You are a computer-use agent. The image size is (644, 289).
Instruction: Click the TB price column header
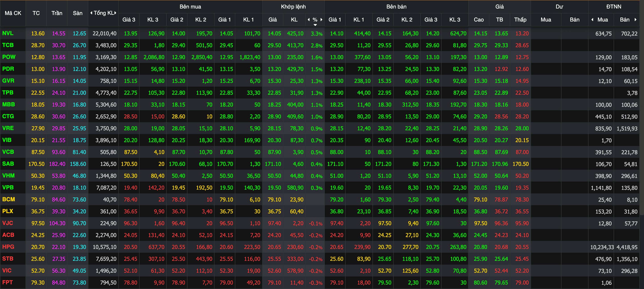pyautogui.click(x=499, y=19)
